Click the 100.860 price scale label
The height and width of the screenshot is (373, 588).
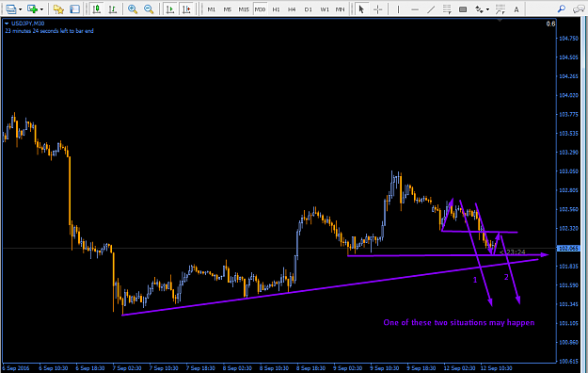click(x=568, y=342)
